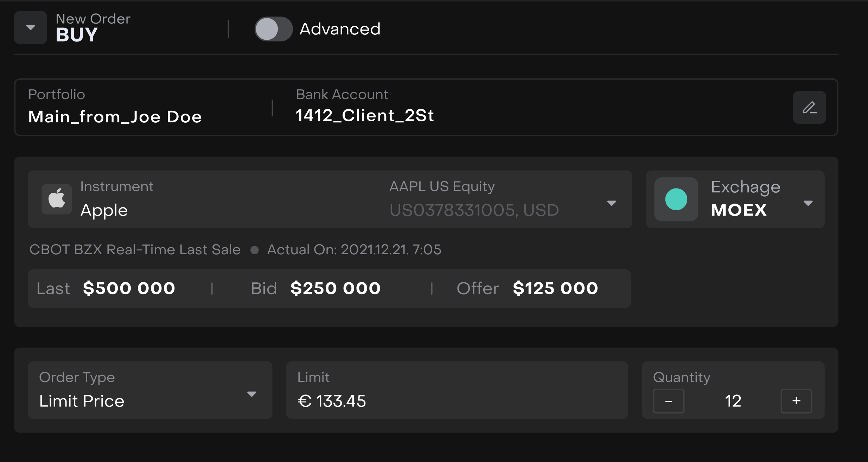Select the Bid price $250 000
This screenshot has width=868, height=462.
click(x=335, y=288)
